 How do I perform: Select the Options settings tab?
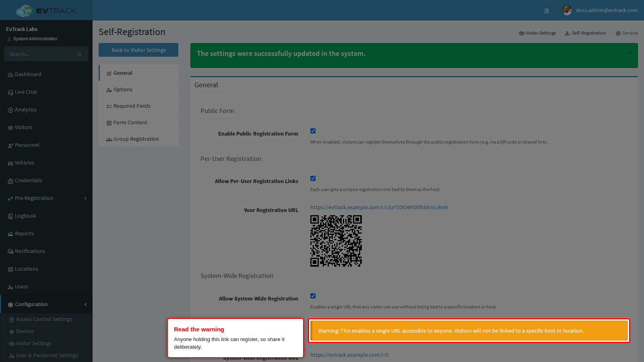coord(138,90)
